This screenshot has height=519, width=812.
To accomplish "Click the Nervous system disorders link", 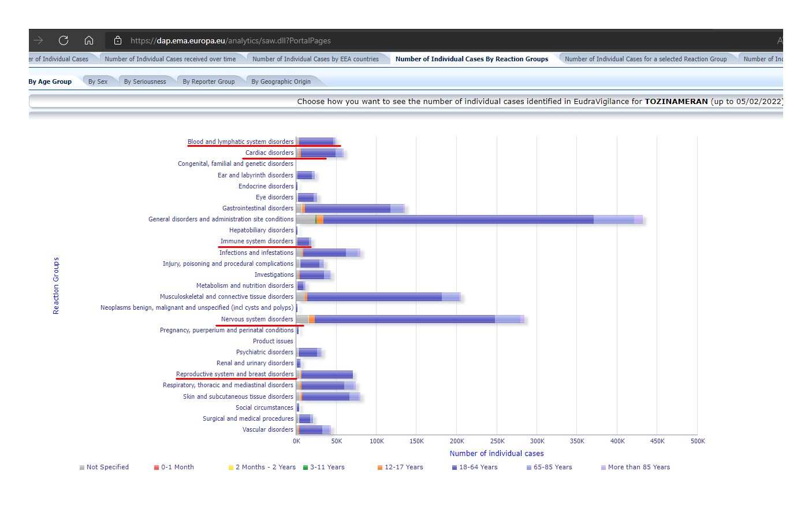I will [257, 319].
